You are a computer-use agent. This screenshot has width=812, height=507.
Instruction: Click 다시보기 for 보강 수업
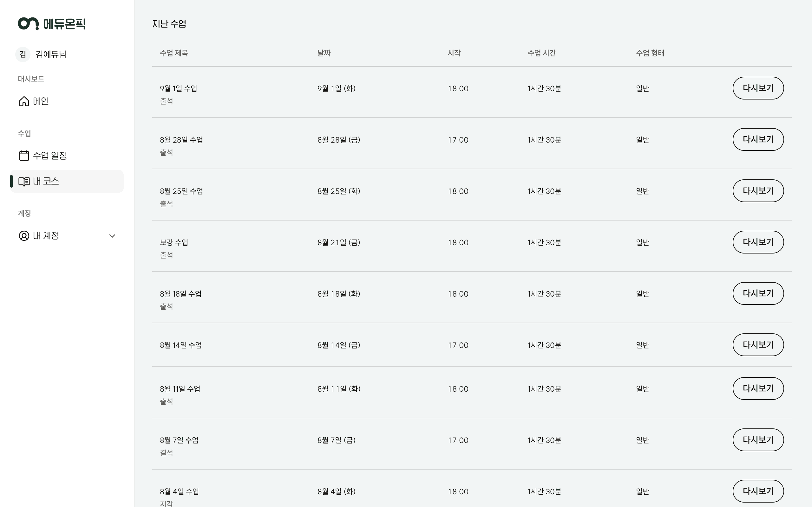pyautogui.click(x=758, y=242)
